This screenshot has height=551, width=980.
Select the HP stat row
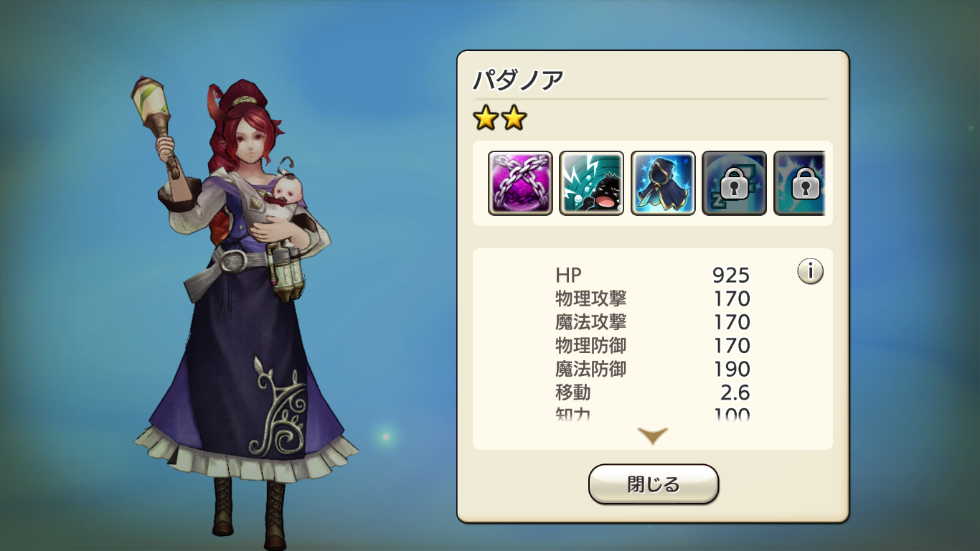[652, 275]
